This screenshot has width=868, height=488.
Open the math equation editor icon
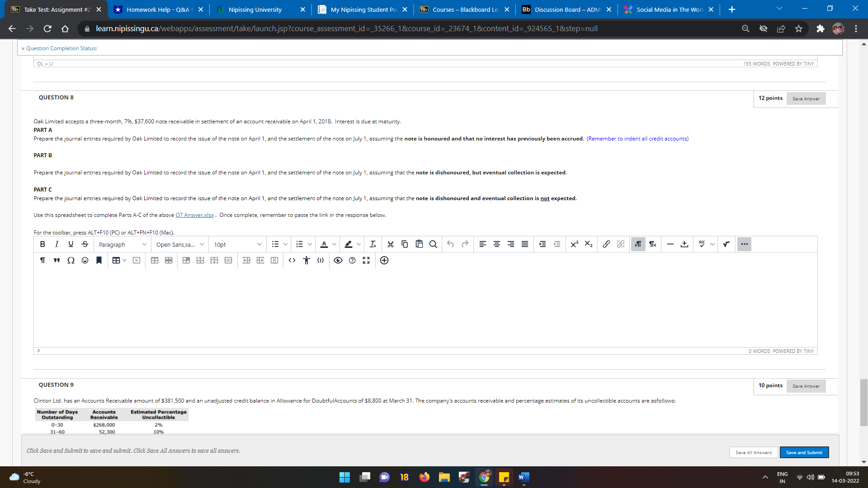[726, 244]
